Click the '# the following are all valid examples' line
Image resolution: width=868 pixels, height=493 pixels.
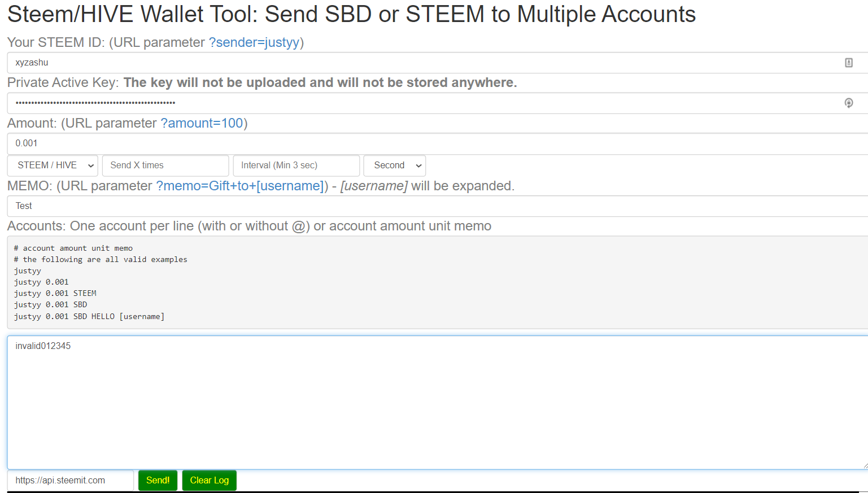coord(101,260)
